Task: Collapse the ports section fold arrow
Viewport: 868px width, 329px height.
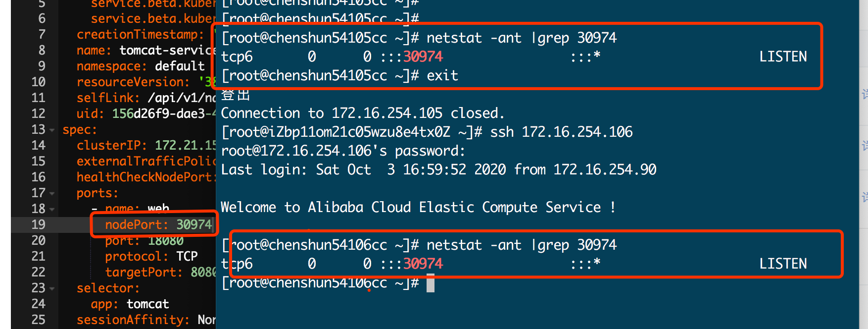Action: [52, 193]
